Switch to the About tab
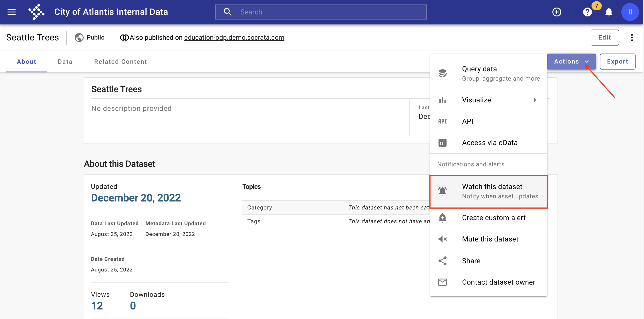The width and height of the screenshot is (644, 319). pos(26,62)
